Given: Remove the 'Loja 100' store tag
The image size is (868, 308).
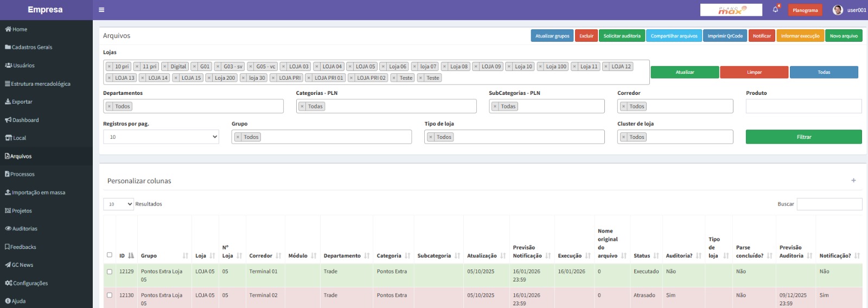Looking at the screenshot, I should tap(540, 67).
